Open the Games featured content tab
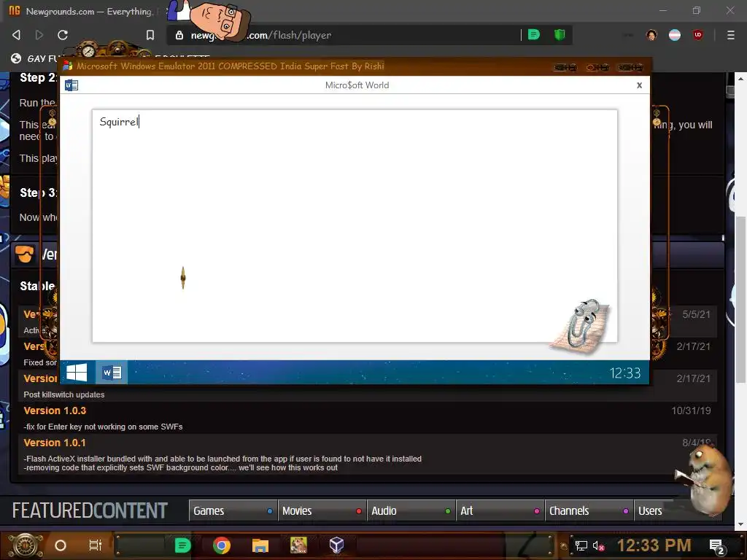Viewport: 747px width, 560px height. click(x=233, y=511)
